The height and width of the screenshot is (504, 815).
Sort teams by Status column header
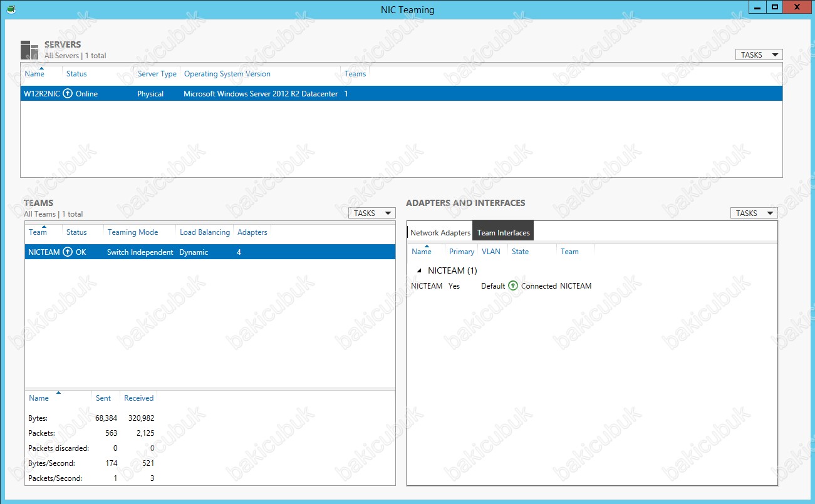(x=76, y=232)
